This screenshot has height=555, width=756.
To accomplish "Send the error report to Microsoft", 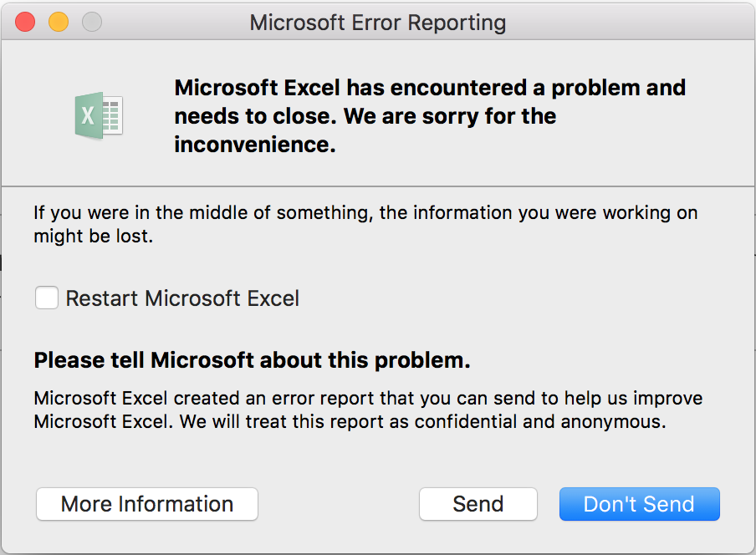I will click(478, 504).
